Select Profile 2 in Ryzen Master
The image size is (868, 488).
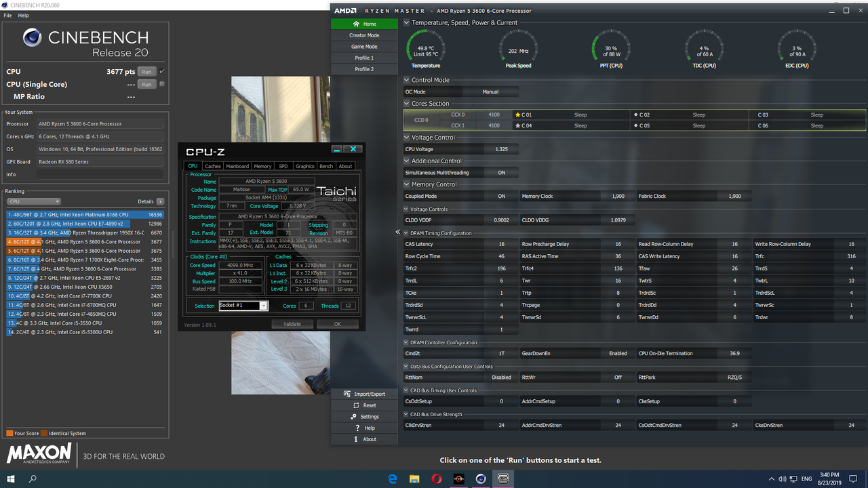364,69
